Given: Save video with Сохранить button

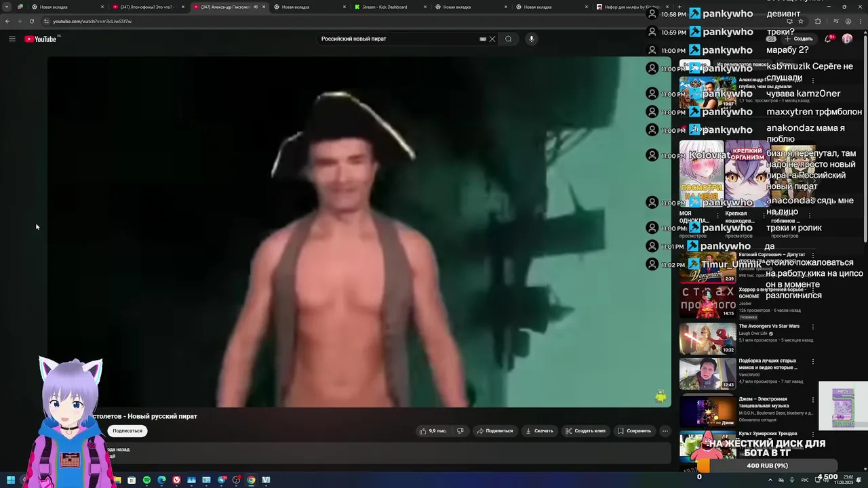Looking at the screenshot, I should click(634, 430).
